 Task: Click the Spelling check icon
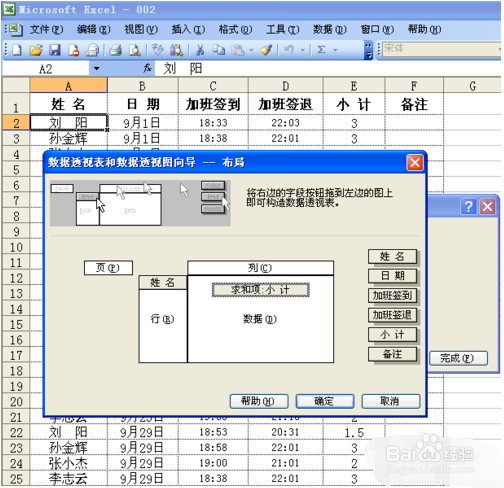(158, 50)
